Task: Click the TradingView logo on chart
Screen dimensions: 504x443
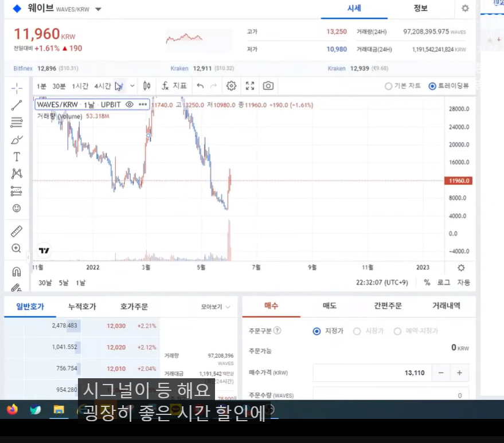Action: (x=44, y=250)
